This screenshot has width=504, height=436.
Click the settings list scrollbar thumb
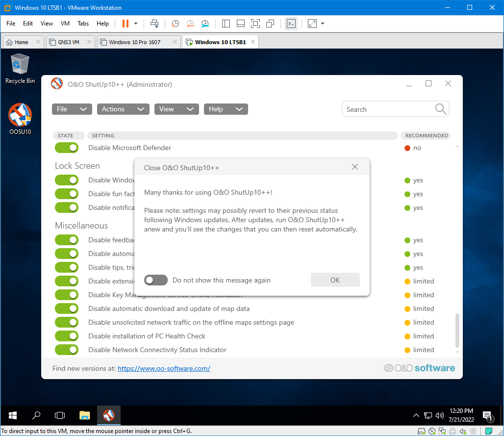coord(457,331)
